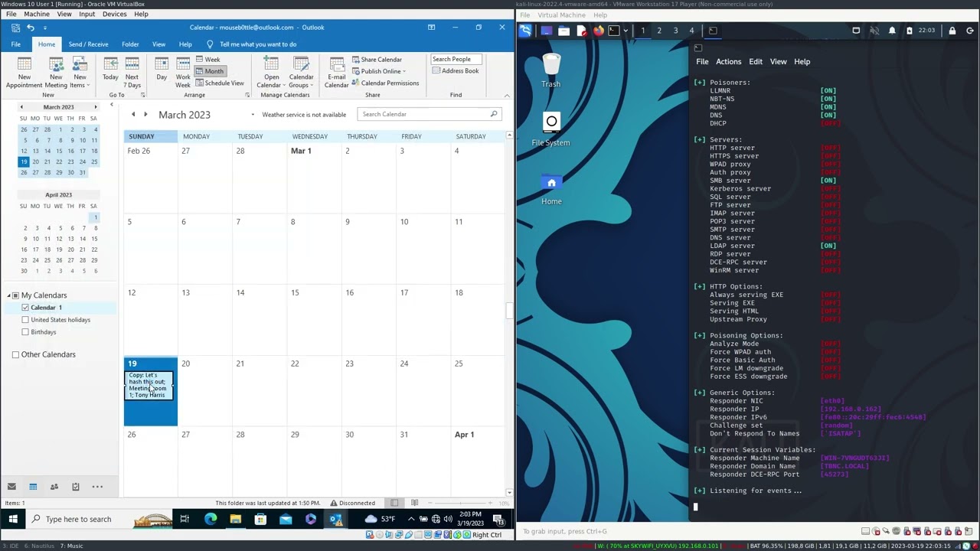Viewport: 980px width, 551px height.
Task: Click Share Calendar in the ribbon
Action: click(377, 60)
